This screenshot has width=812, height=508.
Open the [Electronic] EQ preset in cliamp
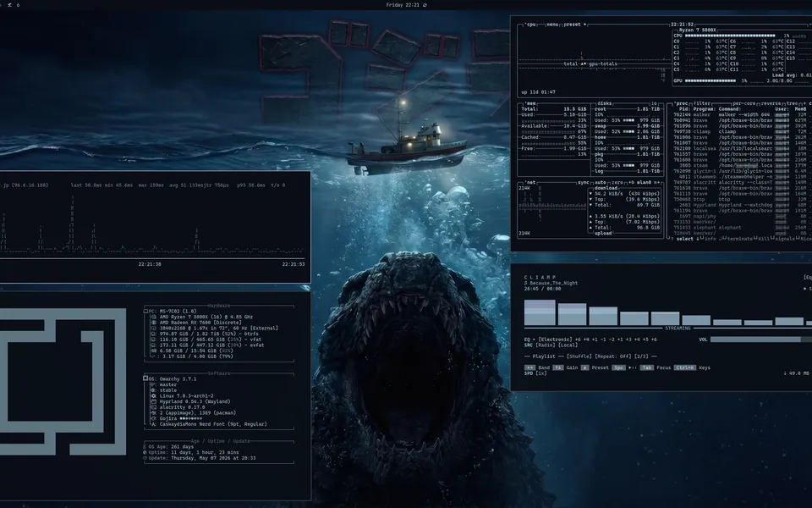[x=556, y=340]
